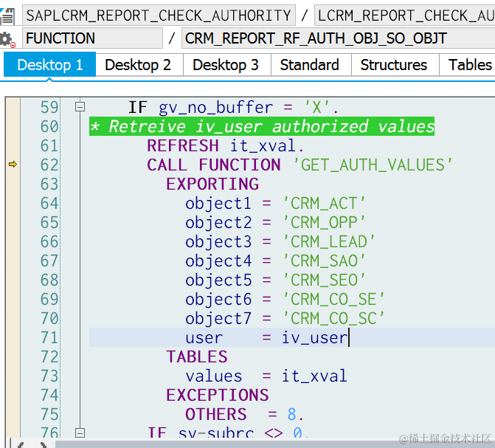Click the TABLES keyword on line 72
The width and height of the screenshot is (495, 448).
tap(197, 357)
